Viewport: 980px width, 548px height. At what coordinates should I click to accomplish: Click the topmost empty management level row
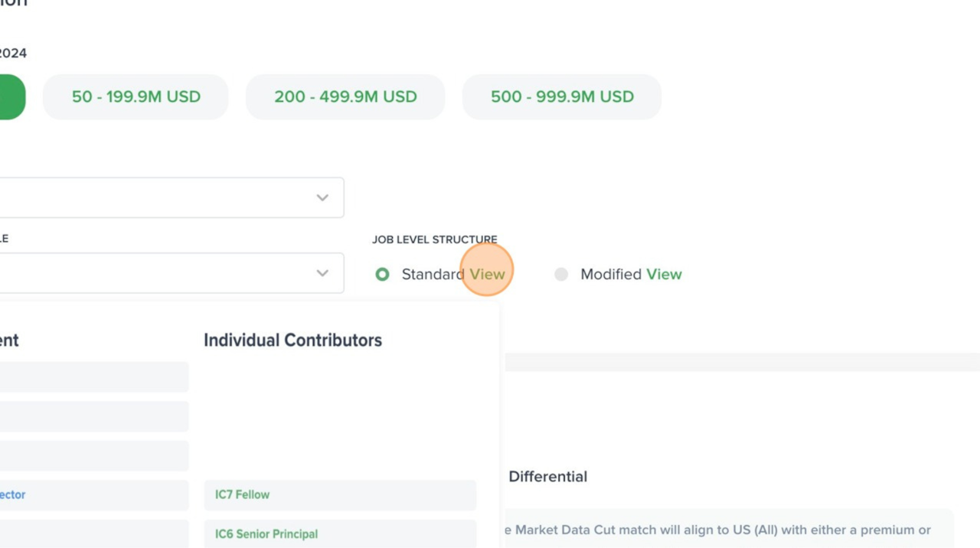tap(93, 377)
